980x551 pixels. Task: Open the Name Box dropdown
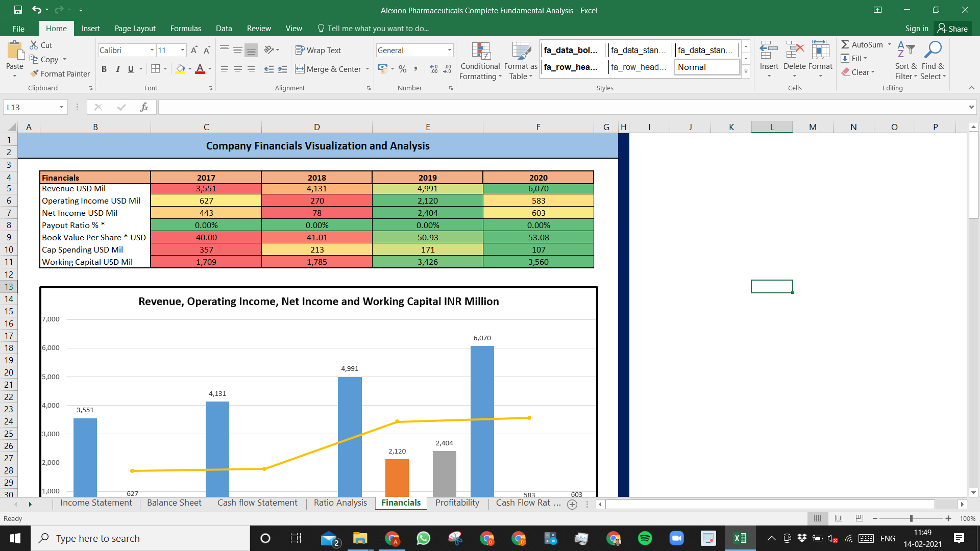point(61,107)
